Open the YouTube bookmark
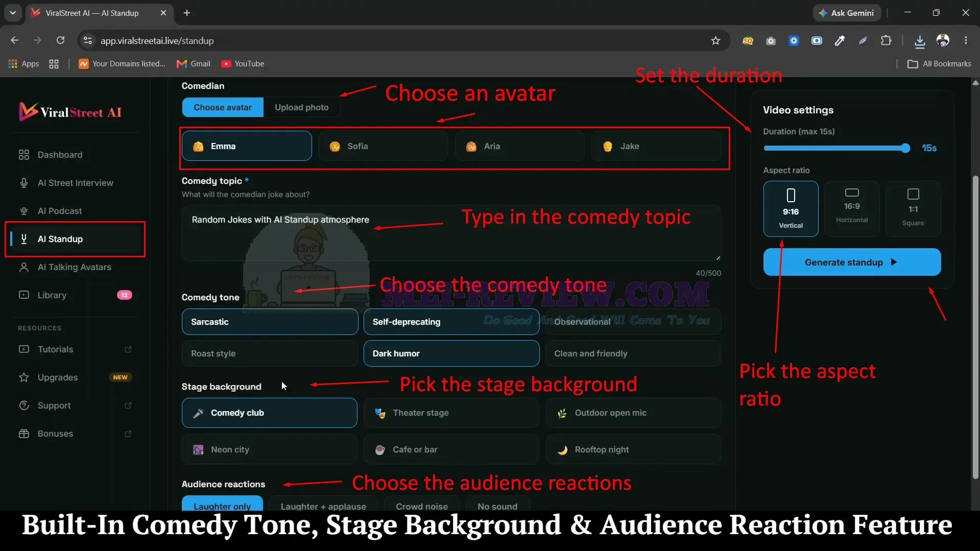The width and height of the screenshot is (980, 551). [x=243, y=64]
